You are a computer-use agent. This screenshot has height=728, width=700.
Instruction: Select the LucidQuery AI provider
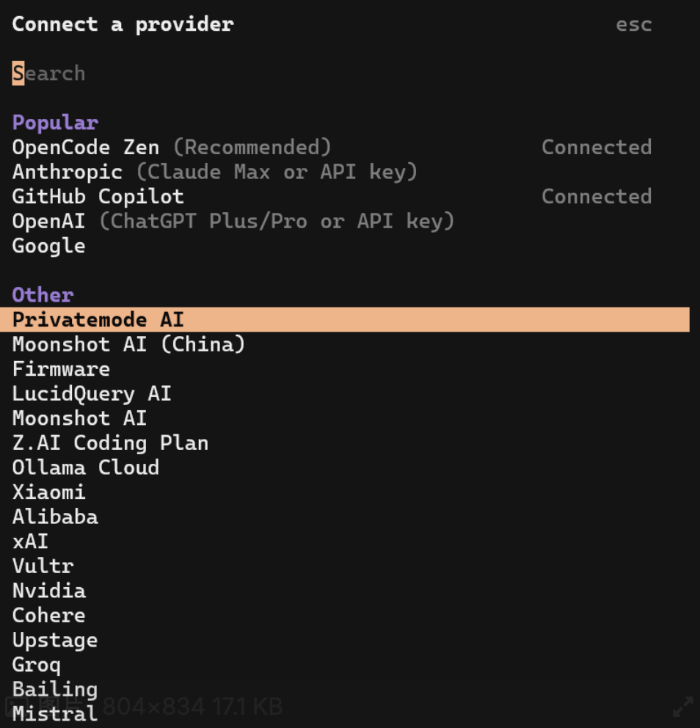(92, 393)
